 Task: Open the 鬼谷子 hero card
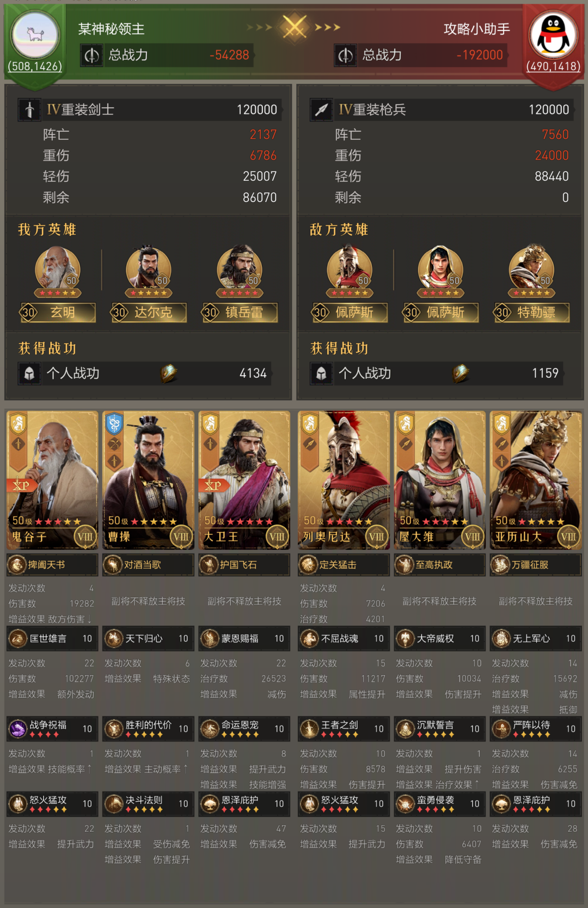click(52, 480)
